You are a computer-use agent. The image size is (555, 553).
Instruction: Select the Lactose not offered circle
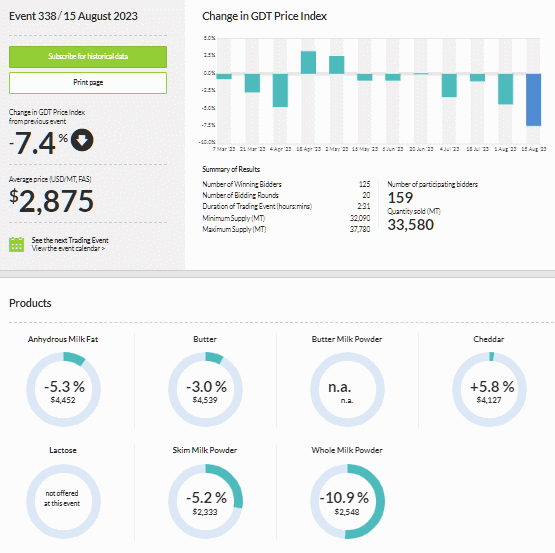63,501
